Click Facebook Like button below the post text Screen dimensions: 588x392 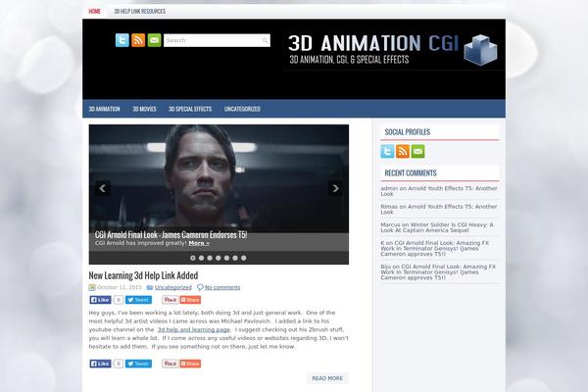point(100,364)
